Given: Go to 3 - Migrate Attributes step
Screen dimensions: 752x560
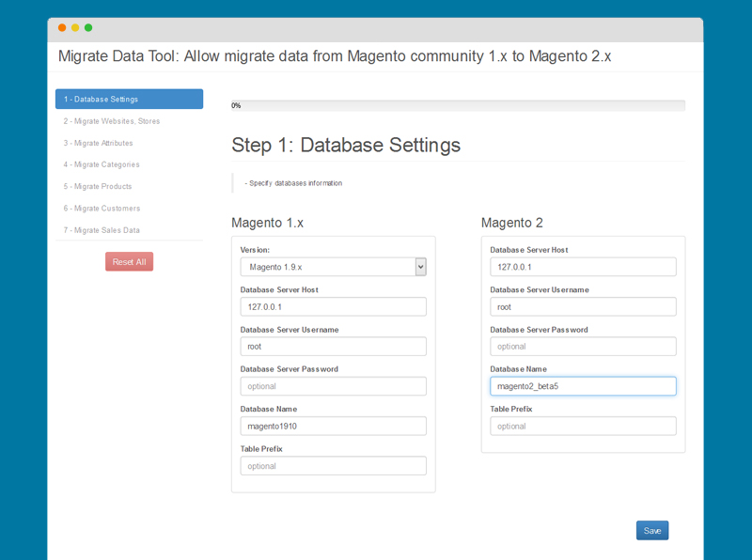Looking at the screenshot, I should pyautogui.click(x=98, y=143).
